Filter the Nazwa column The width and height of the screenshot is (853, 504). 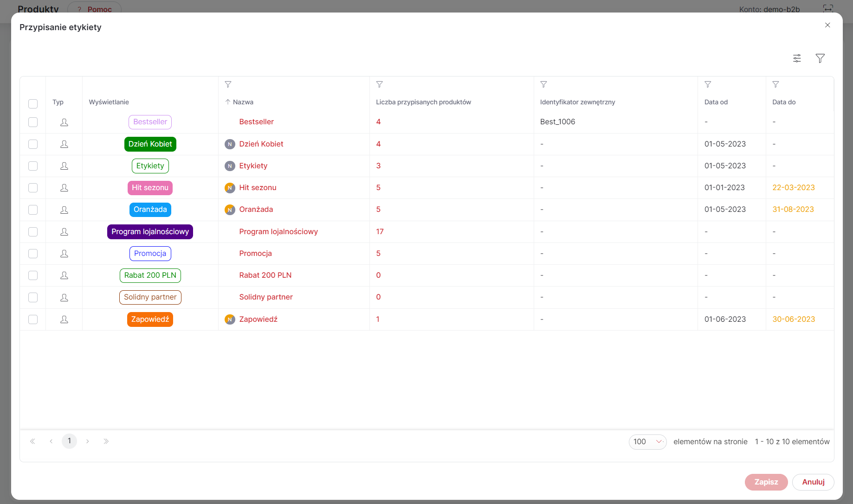point(228,84)
